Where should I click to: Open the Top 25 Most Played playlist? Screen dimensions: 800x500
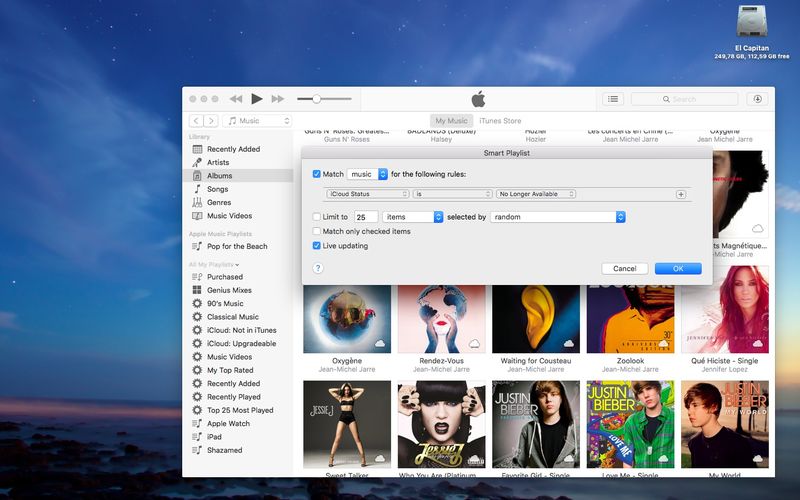[x=238, y=410]
